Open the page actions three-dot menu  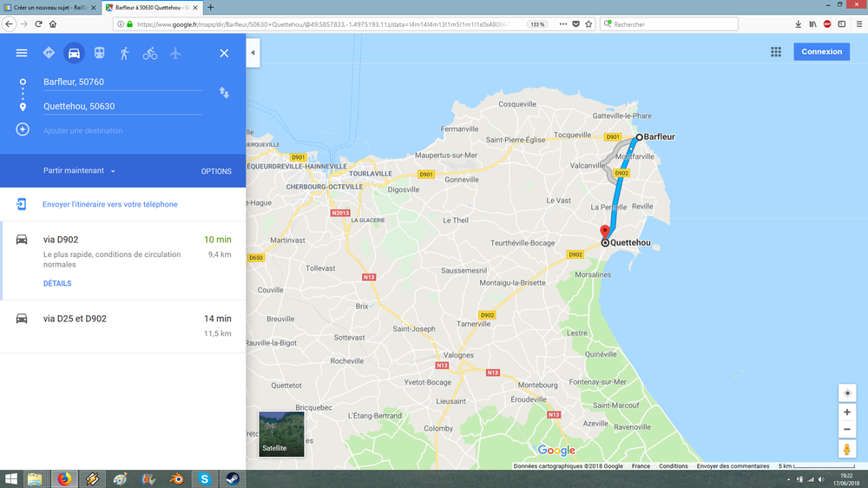[x=563, y=24]
